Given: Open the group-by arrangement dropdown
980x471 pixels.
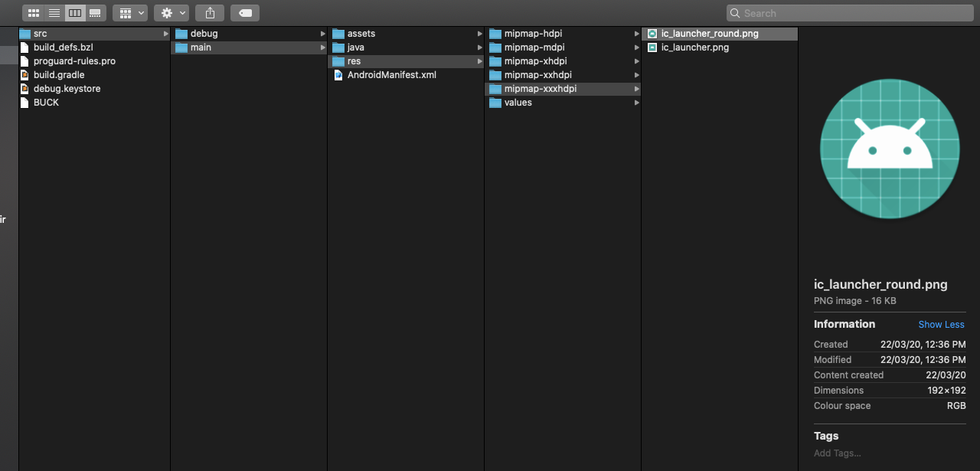Looking at the screenshot, I should 130,13.
